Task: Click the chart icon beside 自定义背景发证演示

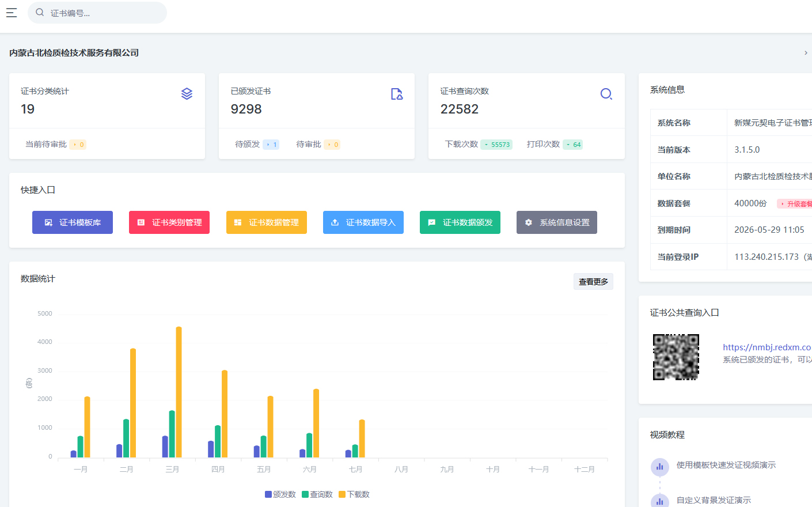Action: pyautogui.click(x=660, y=501)
